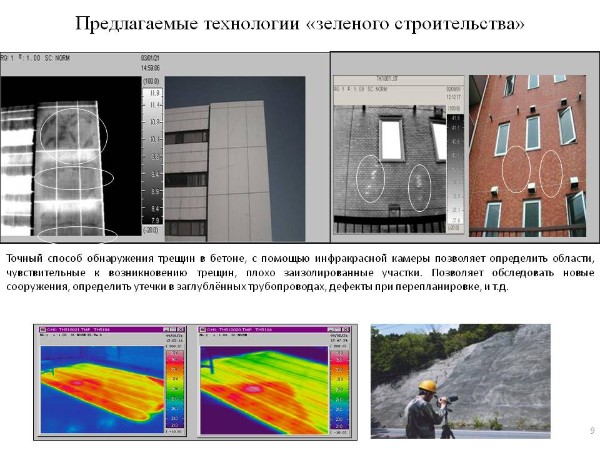Viewport: 600px width, 450px height.
Task: Minimize the left thermal image window
Action: tap(166, 329)
